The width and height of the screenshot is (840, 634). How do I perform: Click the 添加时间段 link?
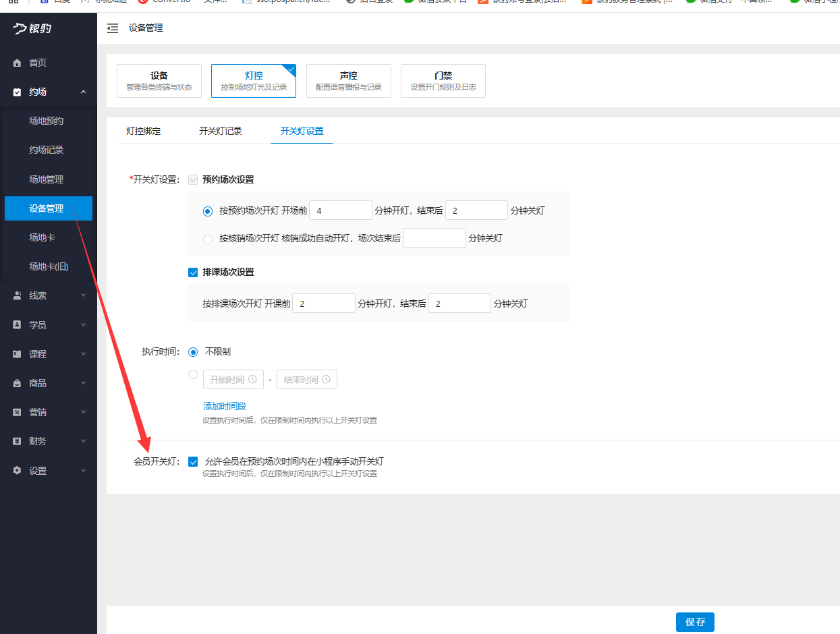[224, 405]
